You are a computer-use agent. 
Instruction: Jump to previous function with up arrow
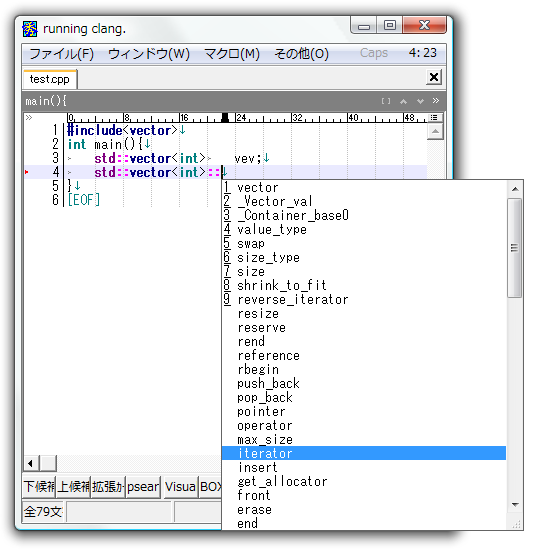tap(403, 101)
